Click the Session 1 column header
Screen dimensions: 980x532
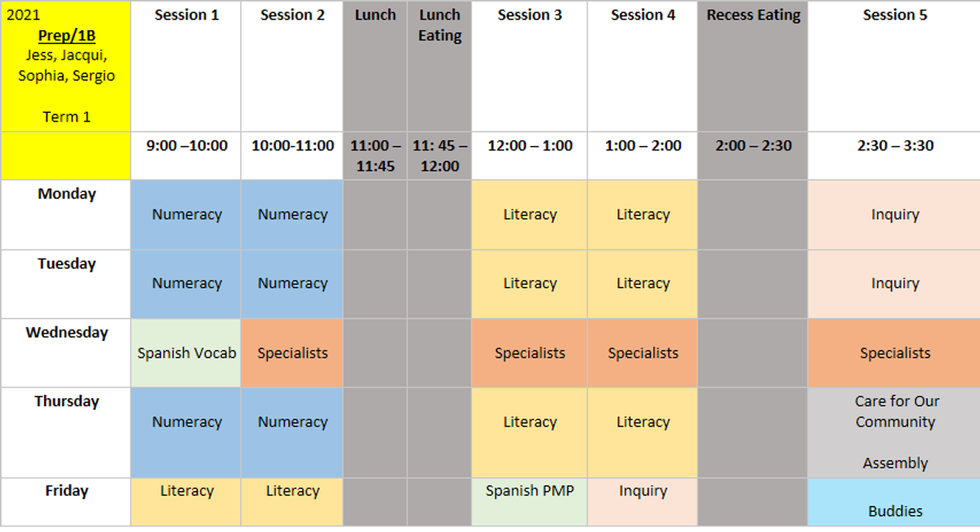[x=186, y=66]
